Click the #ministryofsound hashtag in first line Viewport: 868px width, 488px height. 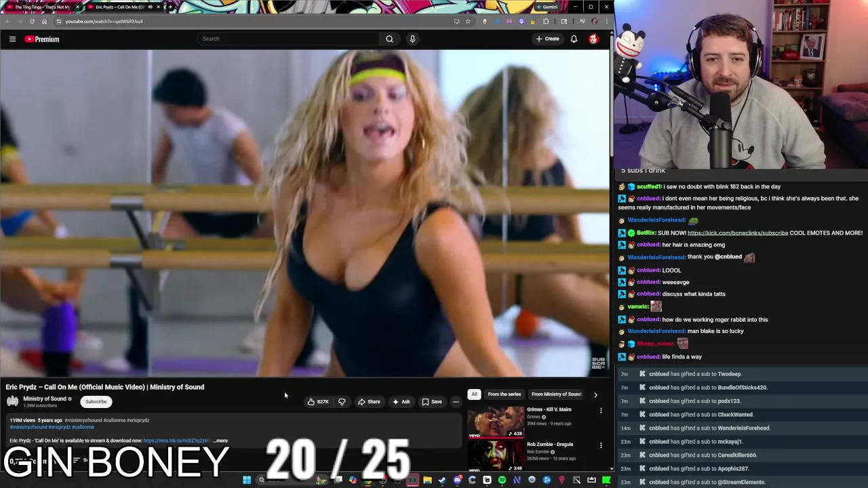pos(83,420)
